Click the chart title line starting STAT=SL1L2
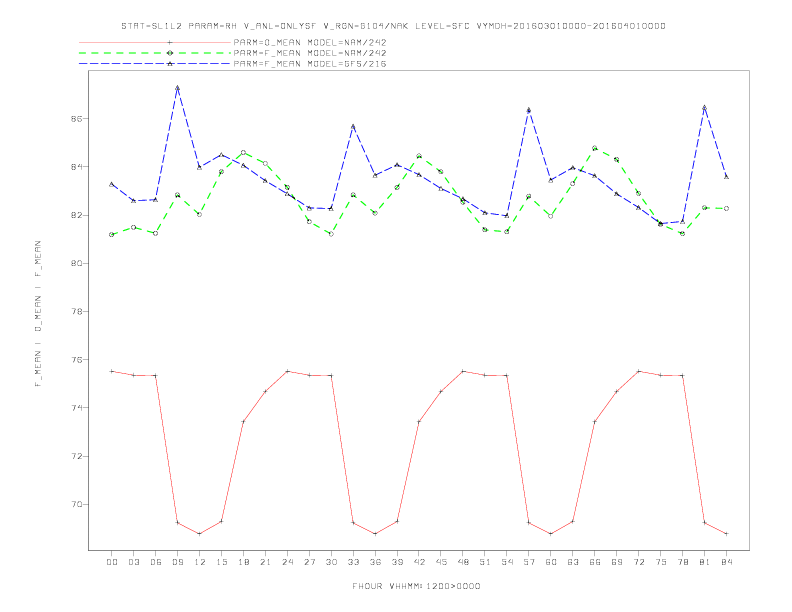The width and height of the screenshot is (792, 612). point(393,26)
